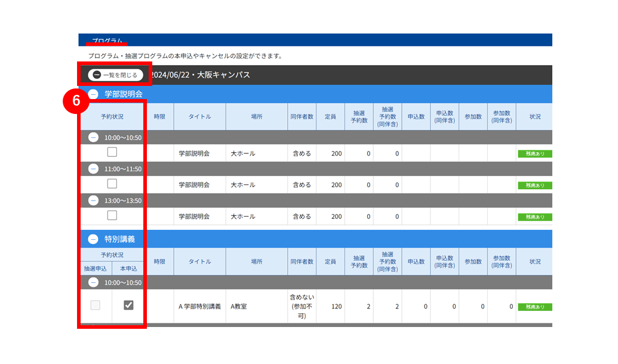Image resolution: width=618 pixels, height=364 pixels.
Task: Click the 残席あり status in 11:00 row
Action: (535, 185)
